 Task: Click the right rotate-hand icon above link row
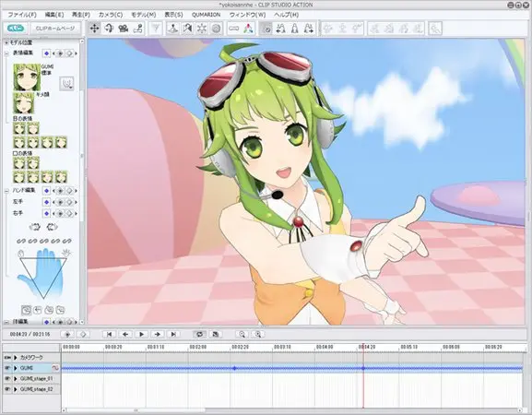[52, 227]
